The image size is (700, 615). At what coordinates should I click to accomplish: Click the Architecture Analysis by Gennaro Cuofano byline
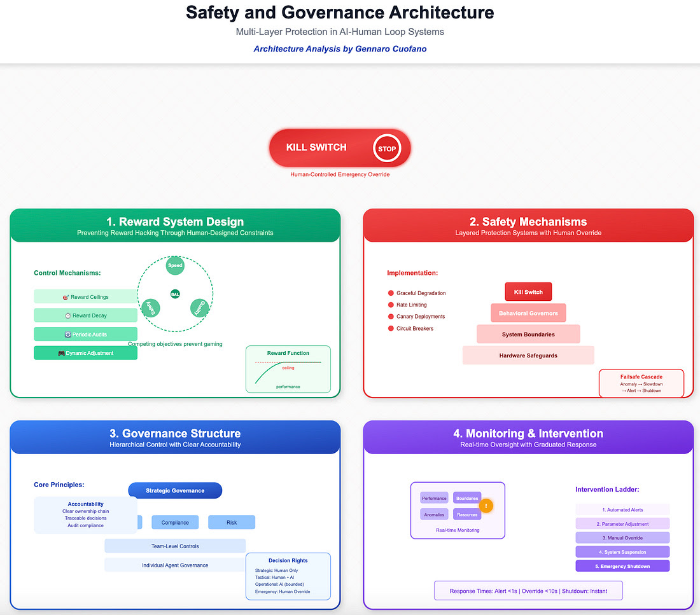[340, 48]
